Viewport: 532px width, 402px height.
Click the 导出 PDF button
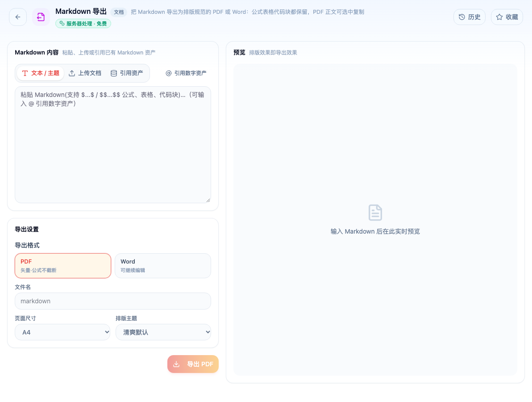pyautogui.click(x=193, y=364)
